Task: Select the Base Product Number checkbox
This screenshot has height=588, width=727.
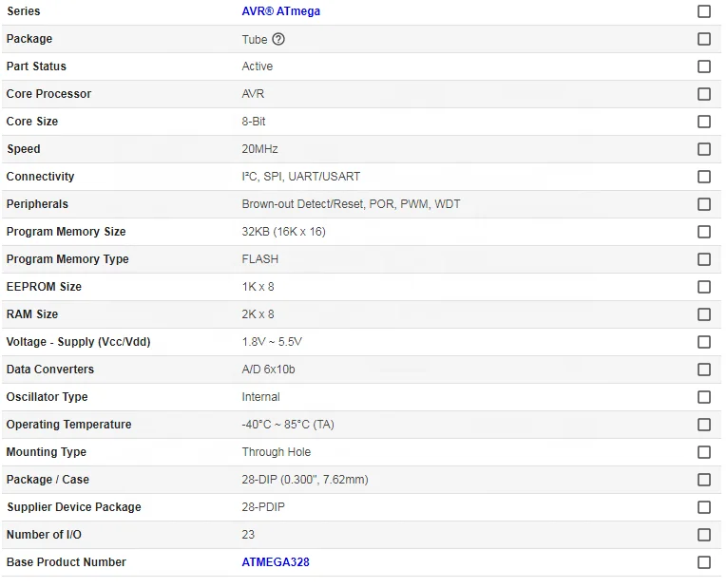Action: [704, 562]
